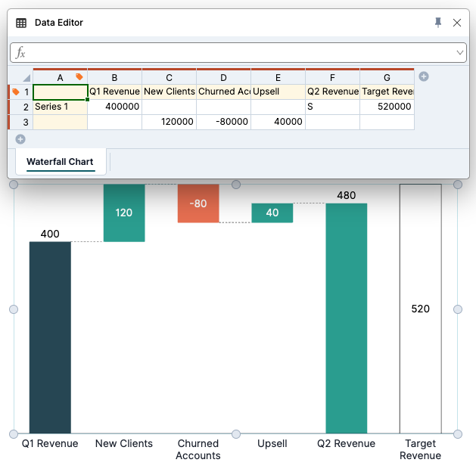The image size is (476, 472).
Task: Close the Data Editor panel
Action: pyautogui.click(x=457, y=23)
